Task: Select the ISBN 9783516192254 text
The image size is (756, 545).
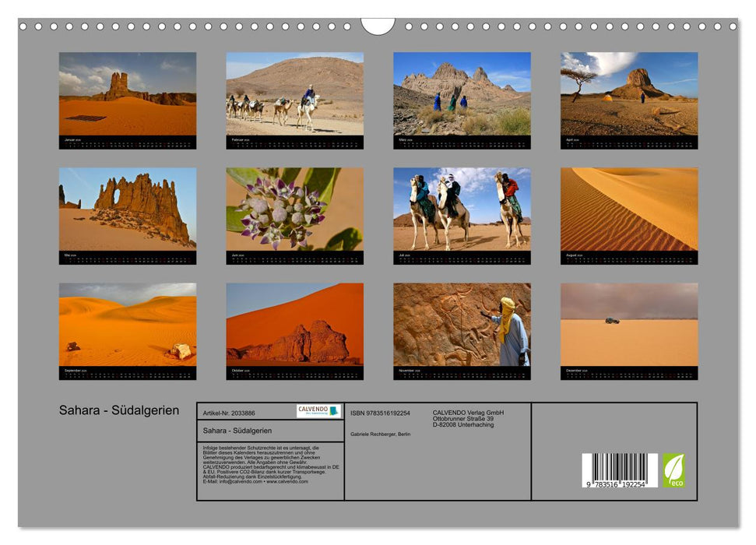Action: point(381,413)
